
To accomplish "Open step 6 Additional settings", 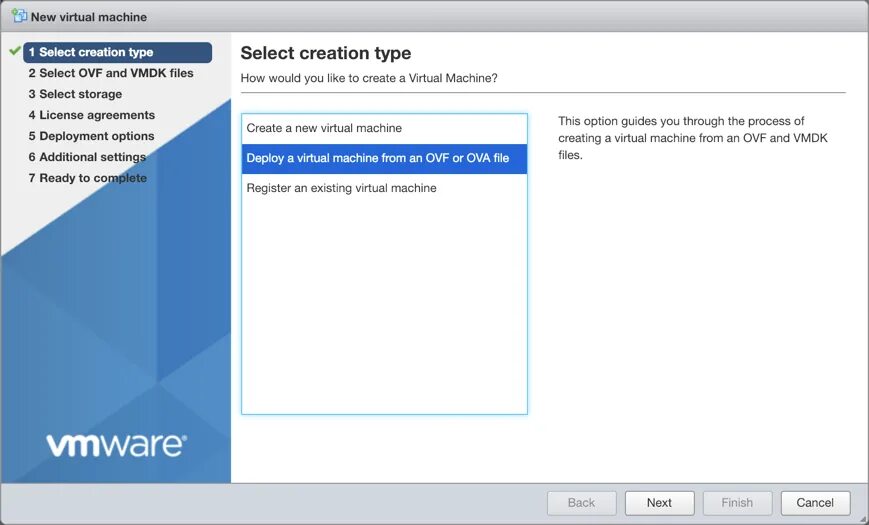I will 87,157.
